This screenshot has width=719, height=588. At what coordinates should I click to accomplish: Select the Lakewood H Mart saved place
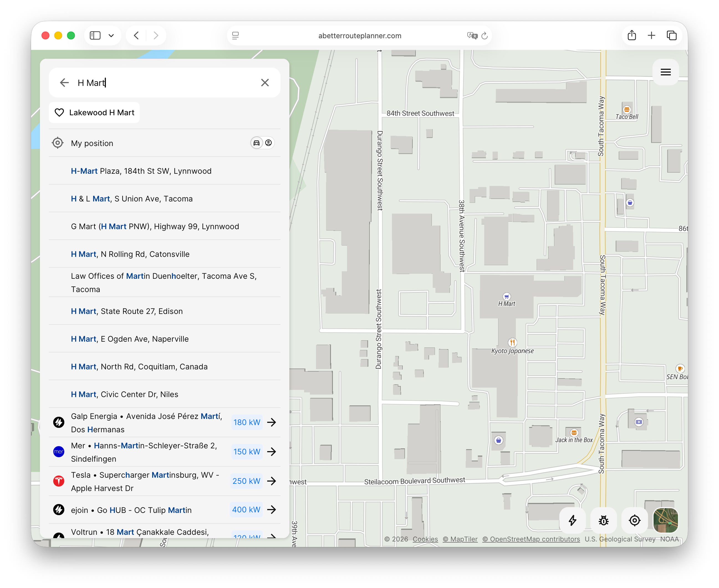point(94,113)
